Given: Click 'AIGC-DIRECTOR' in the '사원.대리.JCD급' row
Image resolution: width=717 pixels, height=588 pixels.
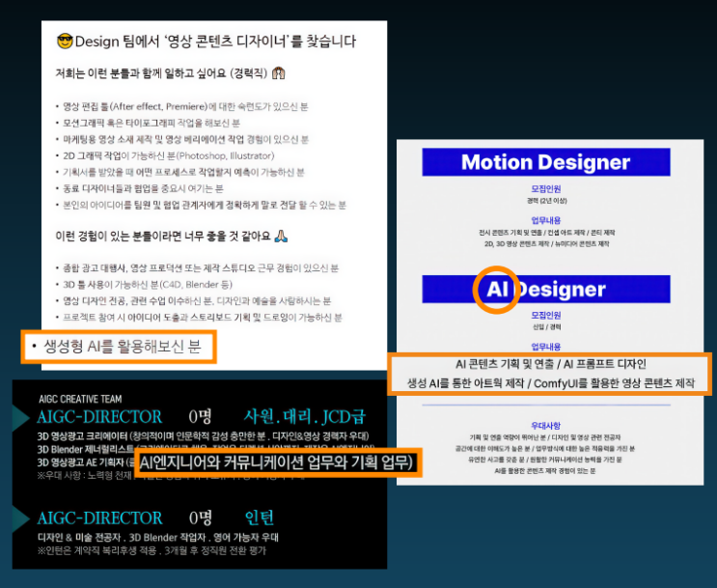Looking at the screenshot, I should pyautogui.click(x=99, y=417).
